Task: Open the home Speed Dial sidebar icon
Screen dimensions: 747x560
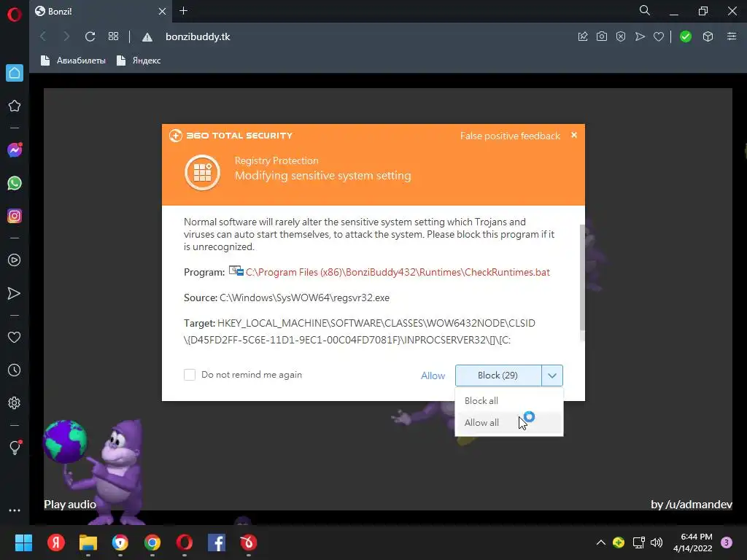Action: click(x=15, y=73)
